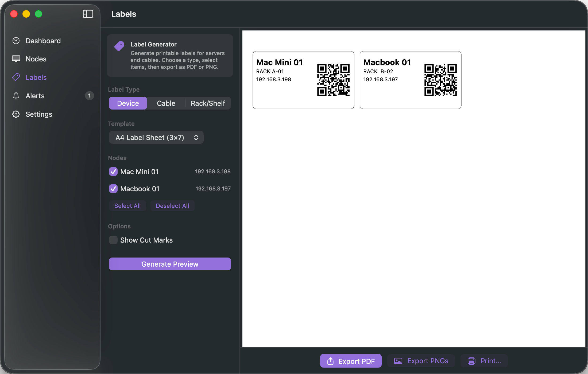Open Settings with the gear icon
The image size is (588, 374).
click(16, 114)
